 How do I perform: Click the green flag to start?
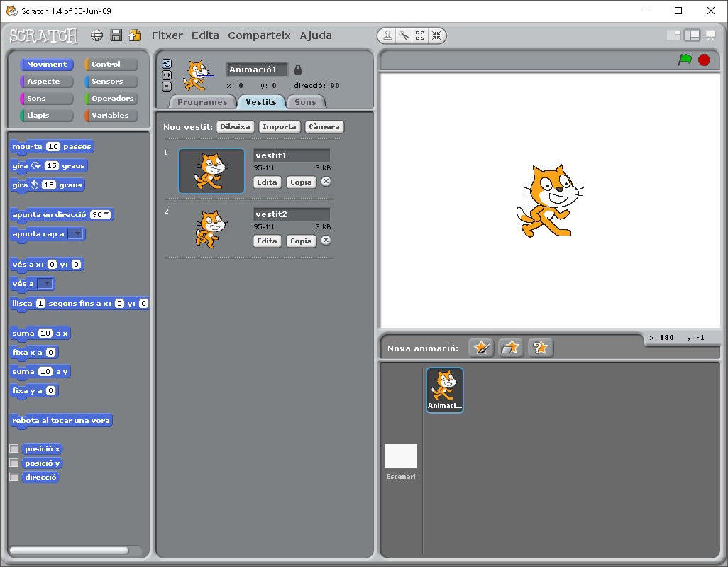click(x=685, y=60)
